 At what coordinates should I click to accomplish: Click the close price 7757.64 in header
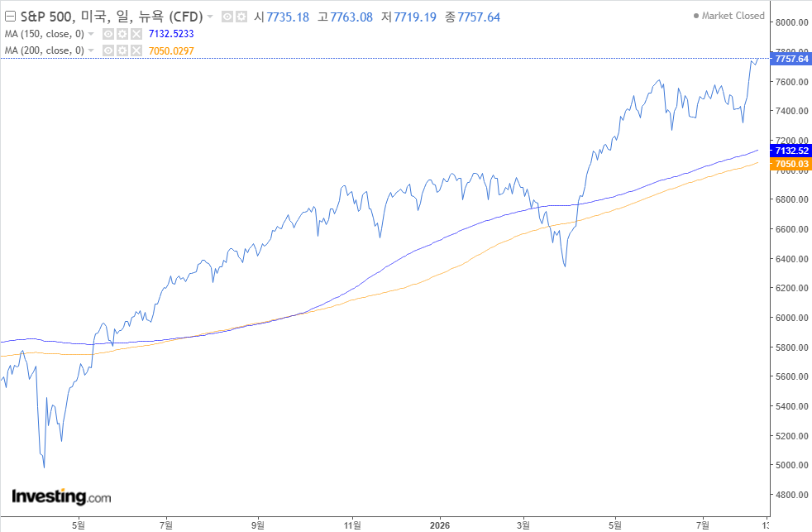tap(479, 17)
